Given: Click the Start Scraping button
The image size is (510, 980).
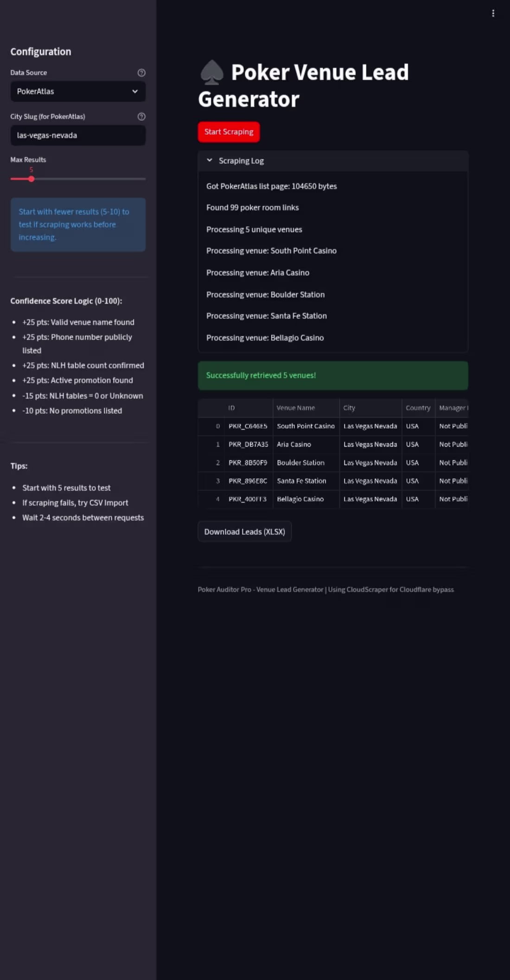Looking at the screenshot, I should tap(229, 132).
